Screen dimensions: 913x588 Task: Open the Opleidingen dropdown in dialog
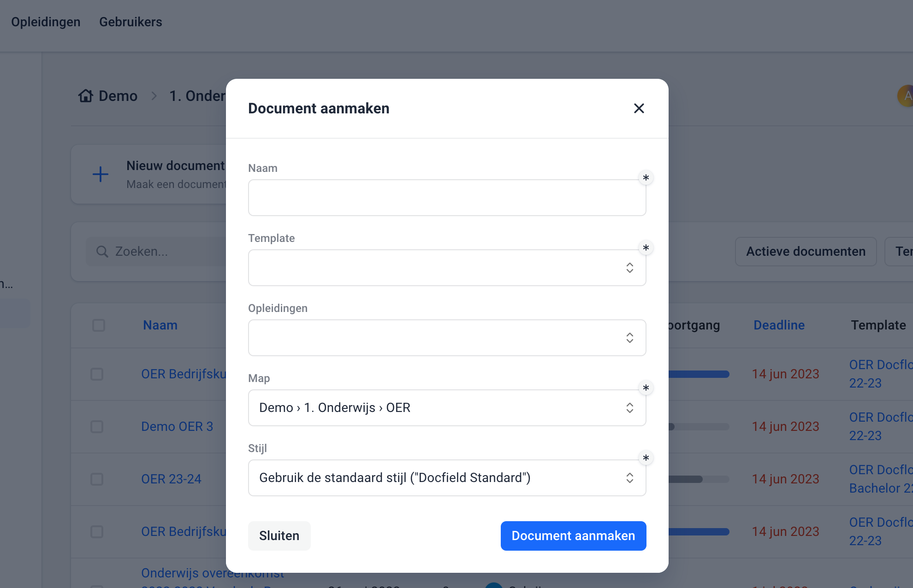(446, 338)
